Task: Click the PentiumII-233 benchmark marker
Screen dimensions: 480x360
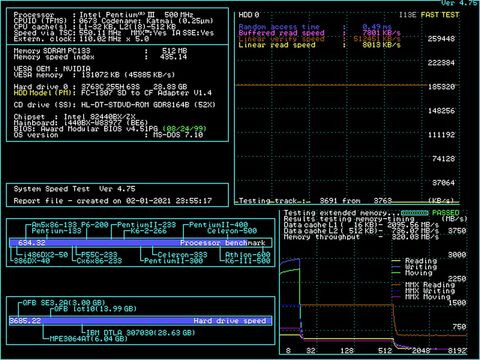Action: tap(146, 225)
